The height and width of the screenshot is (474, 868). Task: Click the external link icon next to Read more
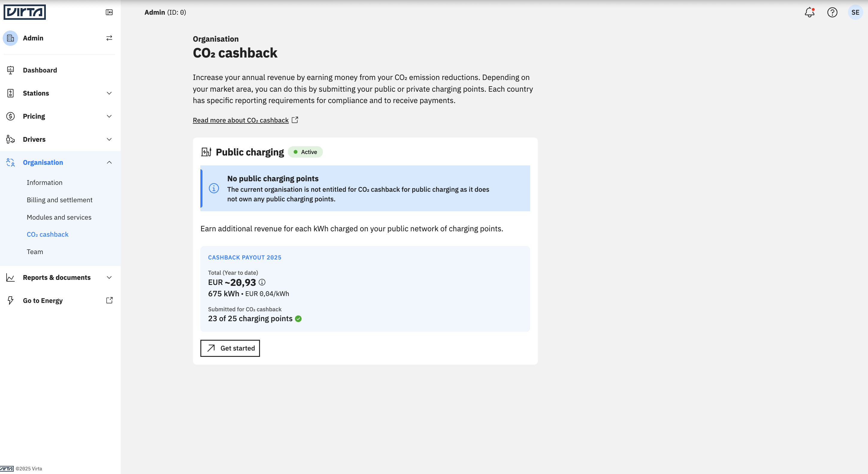tap(295, 120)
